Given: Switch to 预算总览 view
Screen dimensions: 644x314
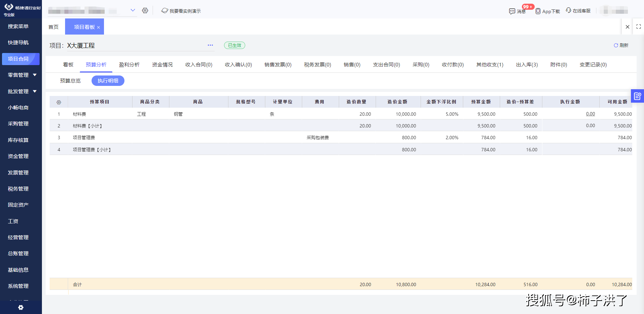Looking at the screenshot, I should 70,81.
